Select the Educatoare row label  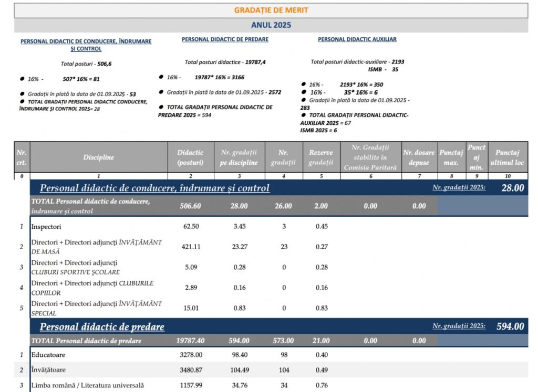(x=48, y=355)
